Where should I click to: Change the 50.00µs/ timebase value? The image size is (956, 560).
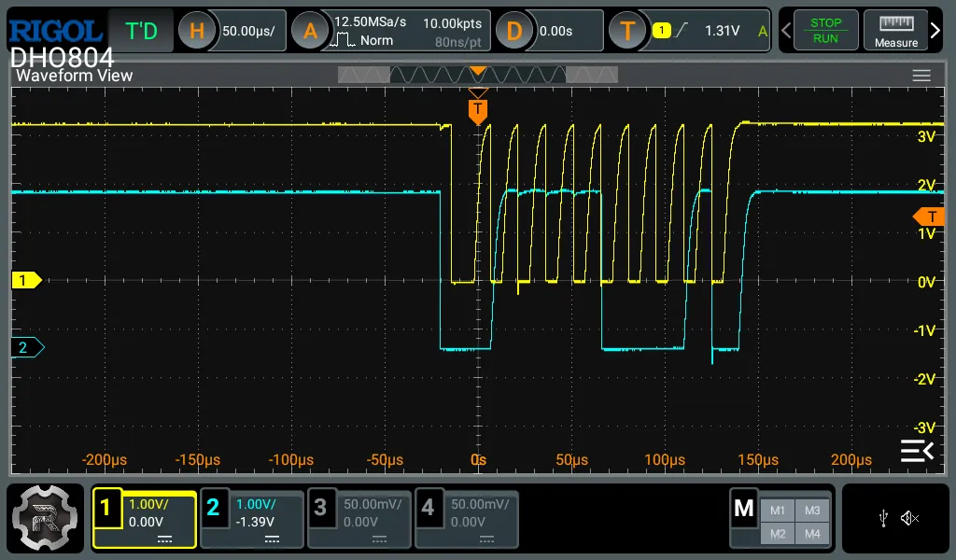(248, 31)
